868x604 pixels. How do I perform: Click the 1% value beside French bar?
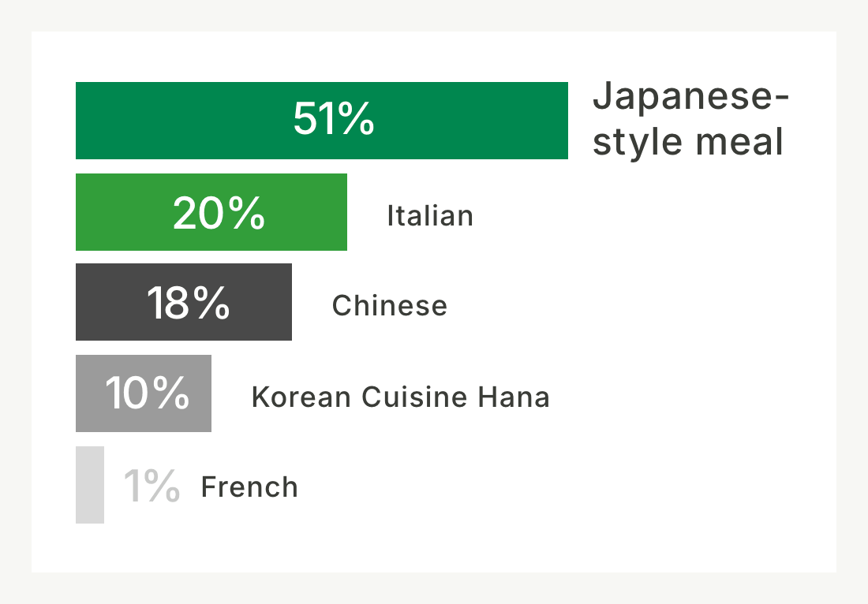[152, 486]
